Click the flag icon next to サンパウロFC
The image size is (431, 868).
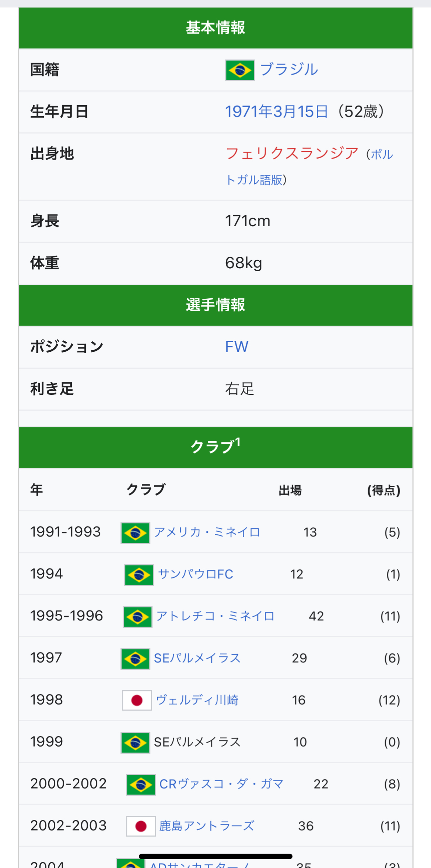point(139,575)
